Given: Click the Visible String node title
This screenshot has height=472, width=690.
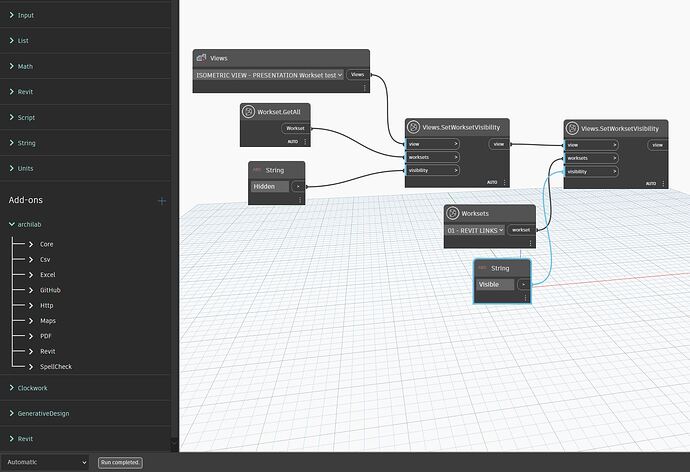Looking at the screenshot, I should 500,268.
